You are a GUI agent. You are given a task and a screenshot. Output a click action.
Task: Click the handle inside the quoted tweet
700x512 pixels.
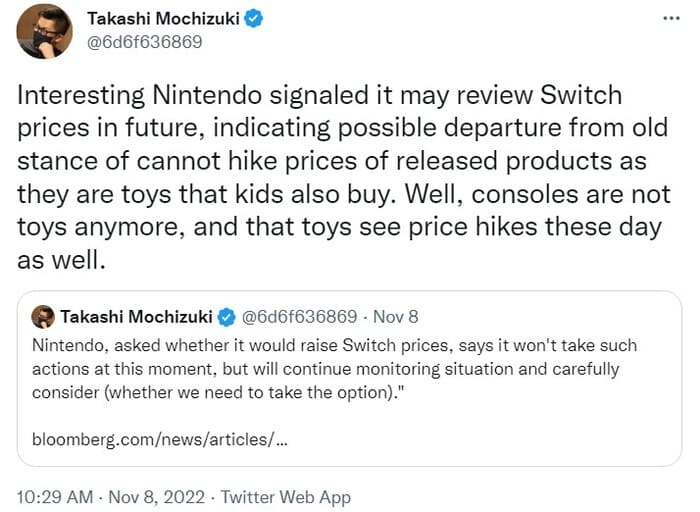click(299, 317)
